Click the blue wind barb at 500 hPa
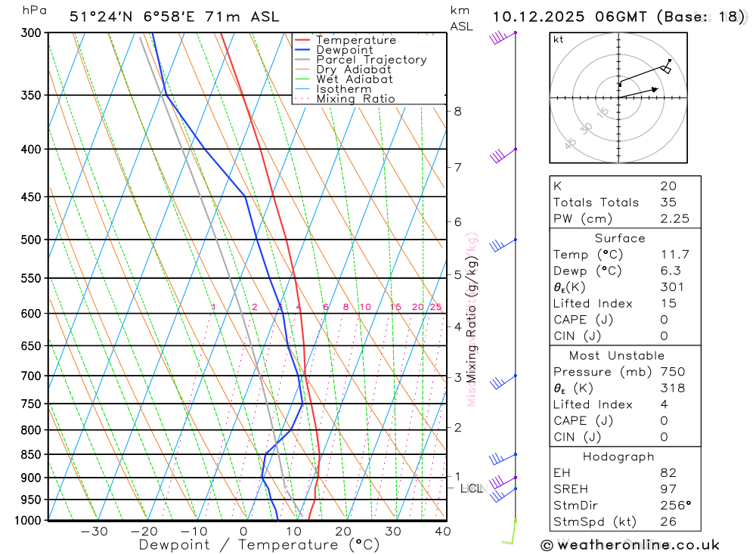The height and width of the screenshot is (554, 756). pos(503,245)
